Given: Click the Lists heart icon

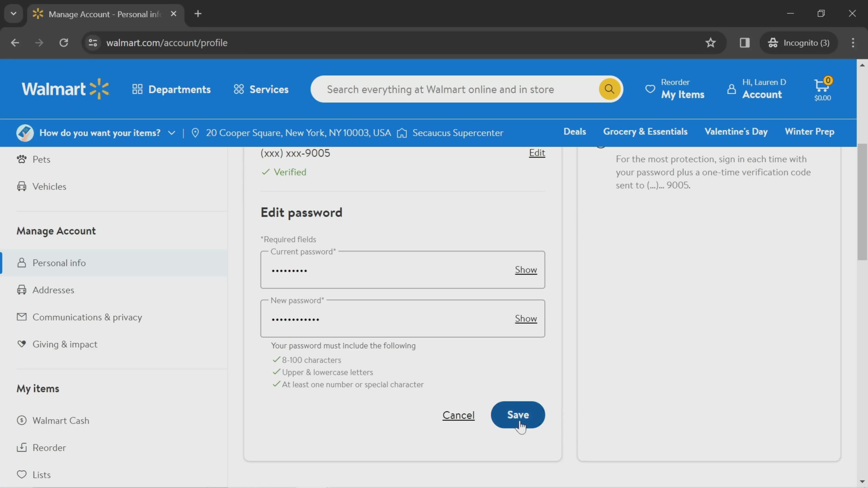Looking at the screenshot, I should pyautogui.click(x=21, y=474).
